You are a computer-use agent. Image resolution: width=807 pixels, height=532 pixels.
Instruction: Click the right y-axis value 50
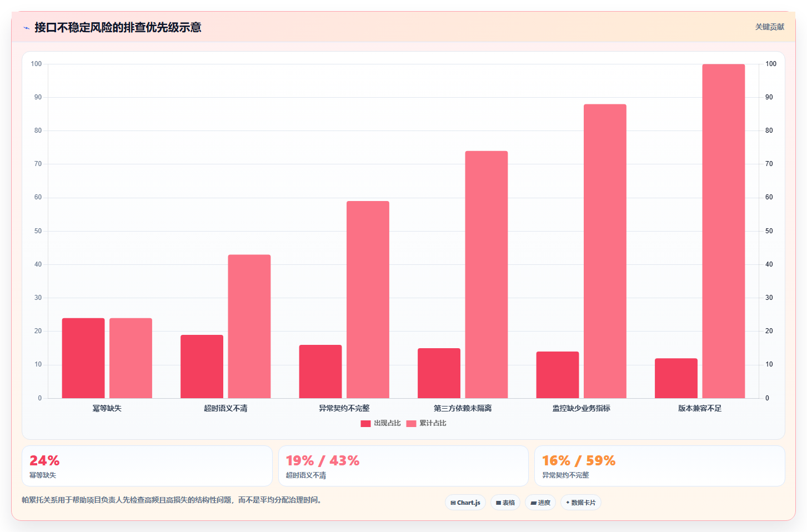(769, 231)
